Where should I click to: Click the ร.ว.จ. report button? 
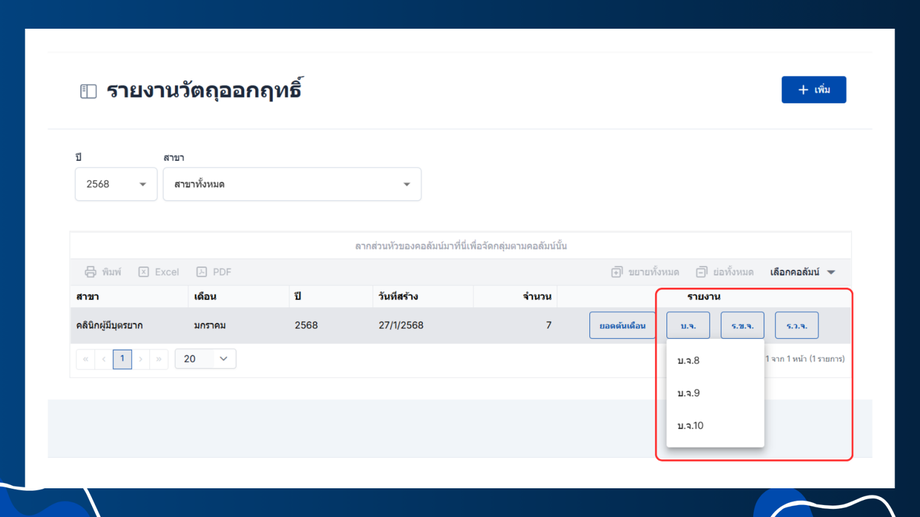[x=796, y=325]
